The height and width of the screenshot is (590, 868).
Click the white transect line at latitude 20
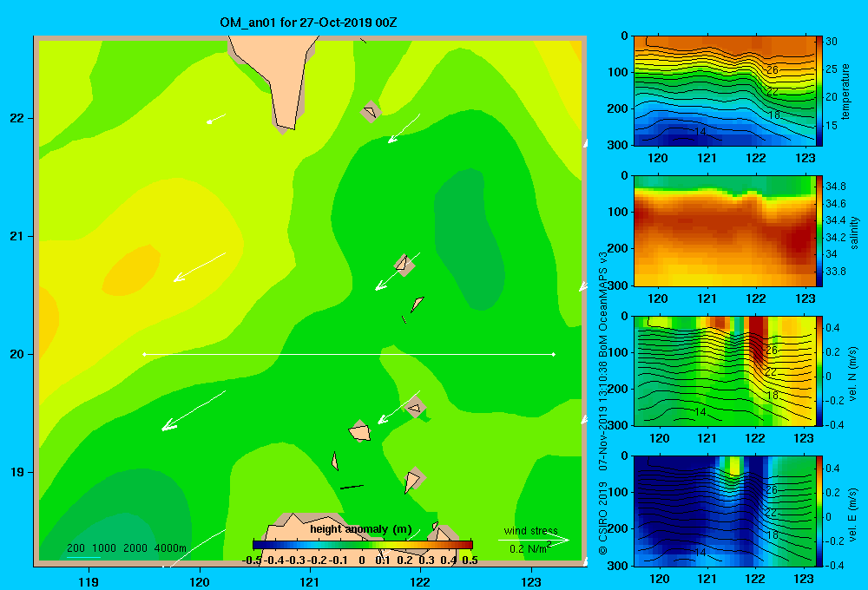pyautogui.click(x=349, y=354)
